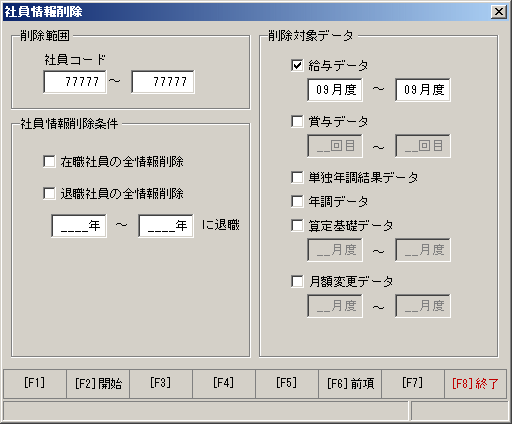Click the 算定基礎データ start 月度 field
The height and width of the screenshot is (424, 512).
click(335, 250)
